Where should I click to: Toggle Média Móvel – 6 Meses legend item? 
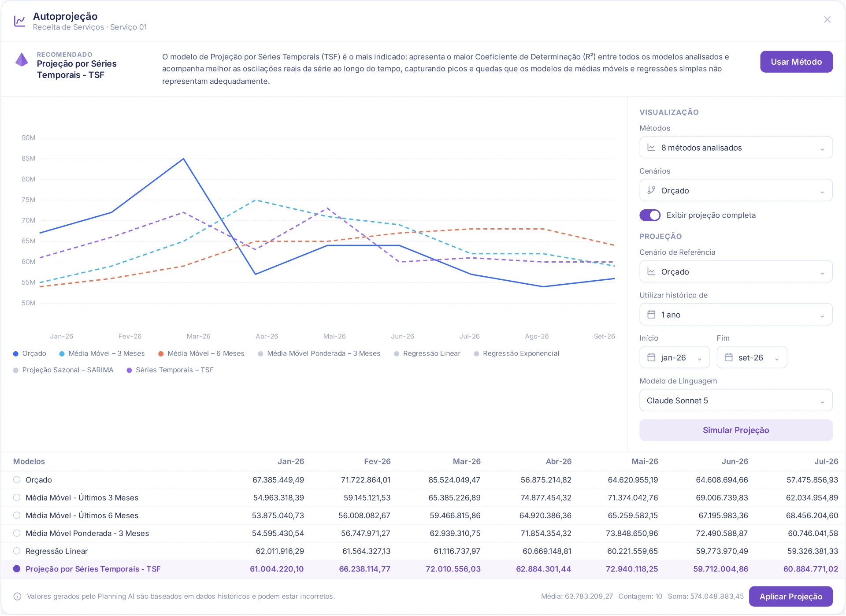[201, 353]
